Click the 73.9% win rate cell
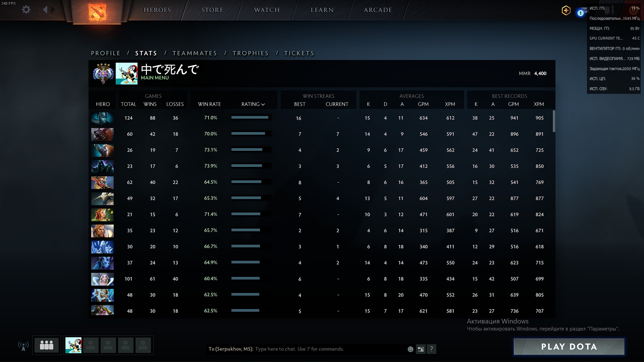Screen dimensions: 644x362 (x=211, y=166)
